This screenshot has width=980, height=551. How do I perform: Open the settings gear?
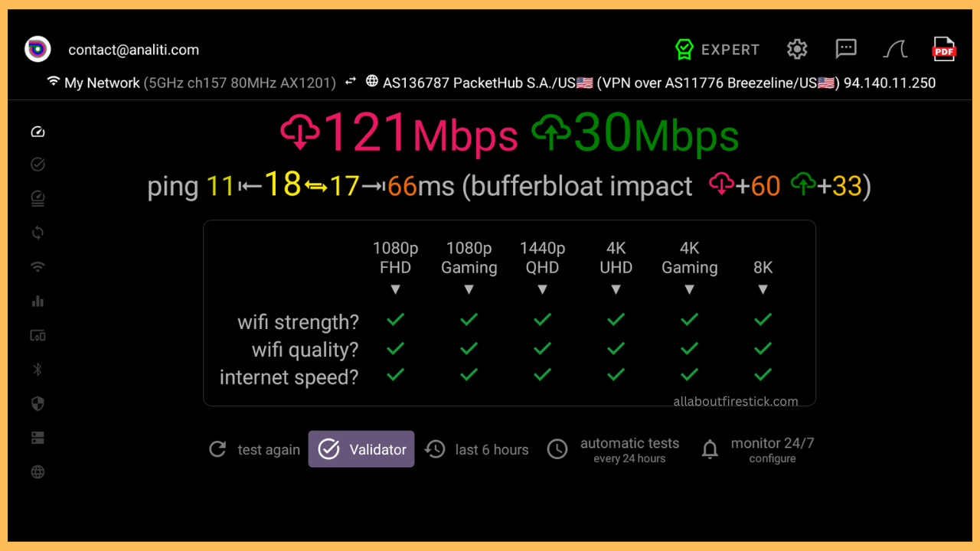(797, 50)
